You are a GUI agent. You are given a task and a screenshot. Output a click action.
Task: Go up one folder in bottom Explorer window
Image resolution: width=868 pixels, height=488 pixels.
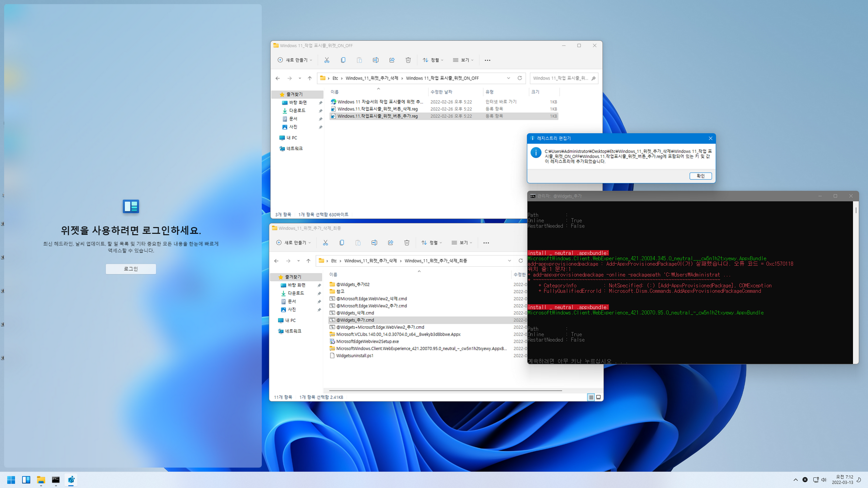308,260
